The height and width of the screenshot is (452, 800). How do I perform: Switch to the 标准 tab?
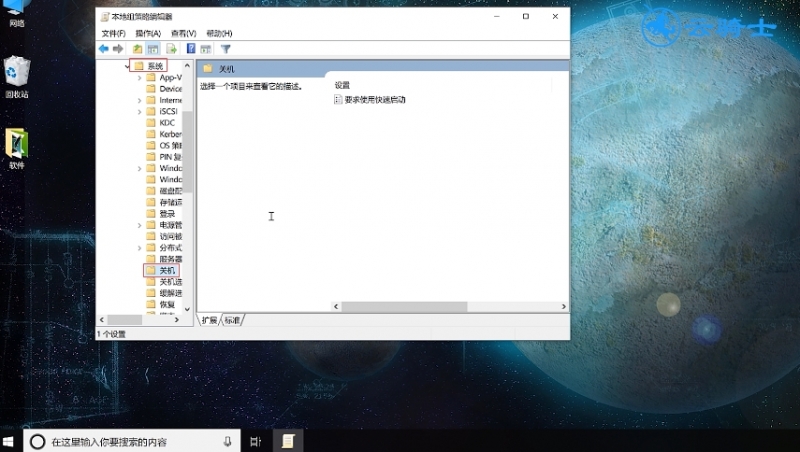(232, 320)
